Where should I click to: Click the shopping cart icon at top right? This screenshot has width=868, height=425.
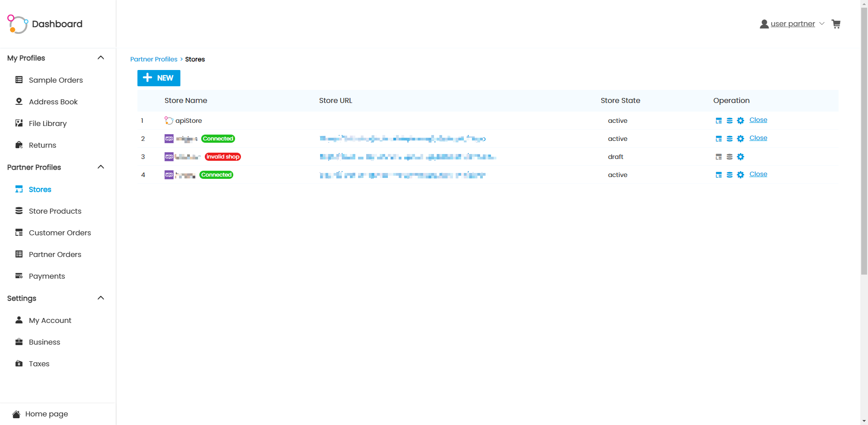(x=836, y=23)
